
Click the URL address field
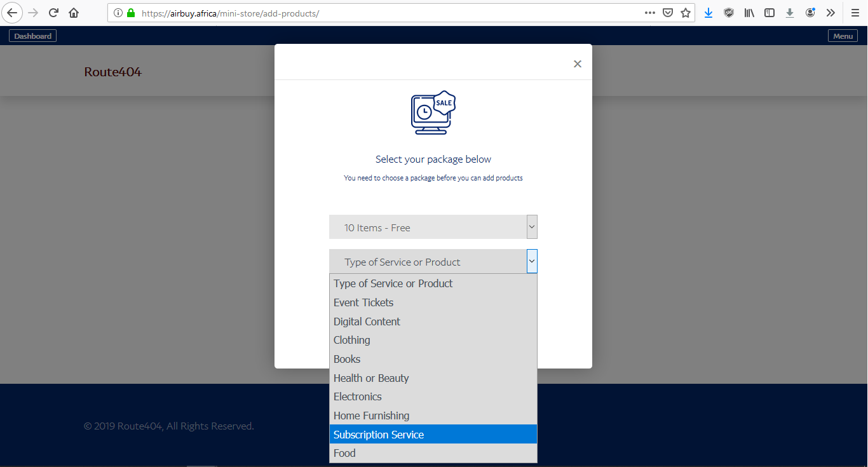click(381, 13)
